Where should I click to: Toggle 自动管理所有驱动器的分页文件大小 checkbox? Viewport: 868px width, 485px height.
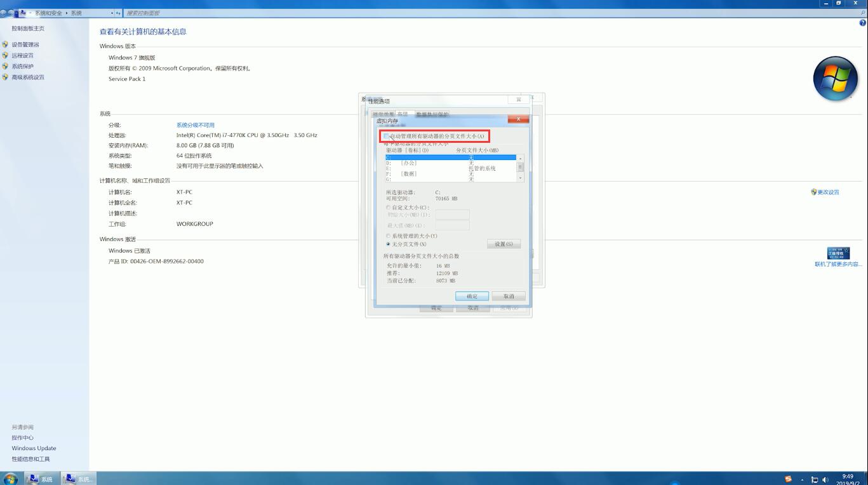click(385, 136)
